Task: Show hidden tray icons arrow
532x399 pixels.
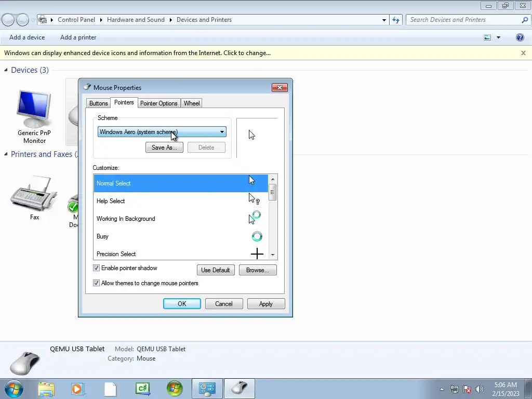Action: pos(442,389)
